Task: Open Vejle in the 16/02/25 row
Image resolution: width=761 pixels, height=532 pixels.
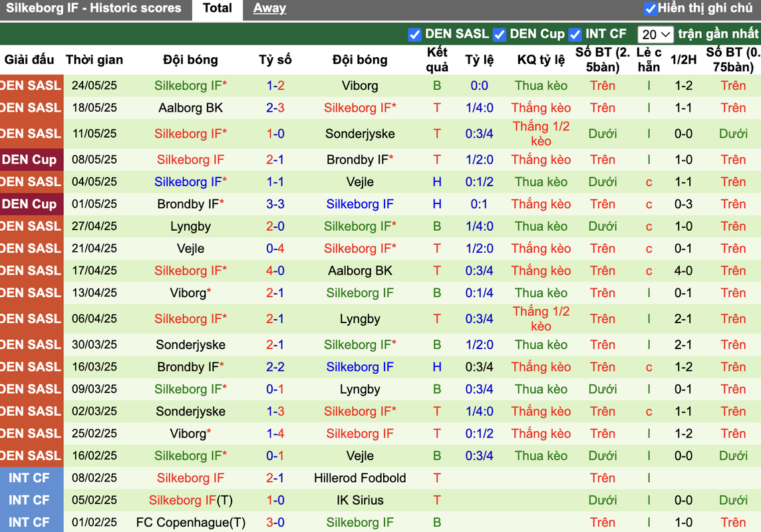Action: pyautogui.click(x=360, y=456)
